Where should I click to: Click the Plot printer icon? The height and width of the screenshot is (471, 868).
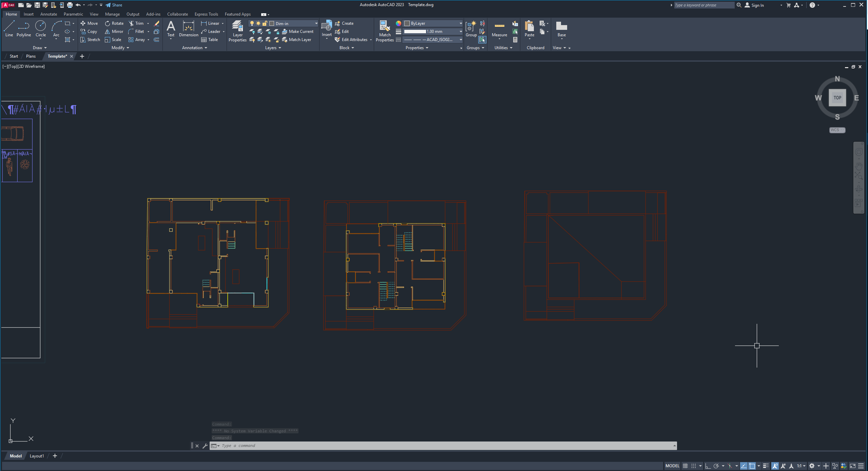click(x=70, y=5)
